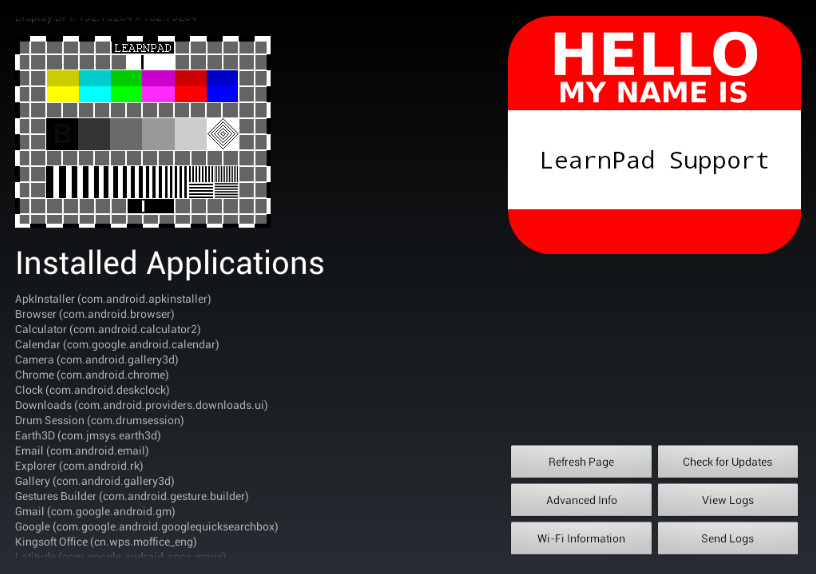Viewport: 816px width, 574px height.
Task: Select 'Drum Session (com.drumsession)' entry
Action: pyautogui.click(x=99, y=420)
